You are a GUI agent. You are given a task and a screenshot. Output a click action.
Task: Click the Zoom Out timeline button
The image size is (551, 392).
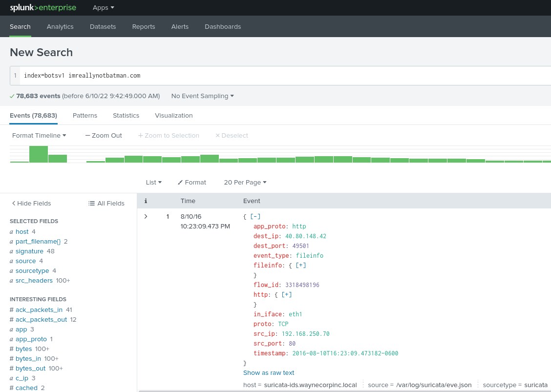pos(104,136)
